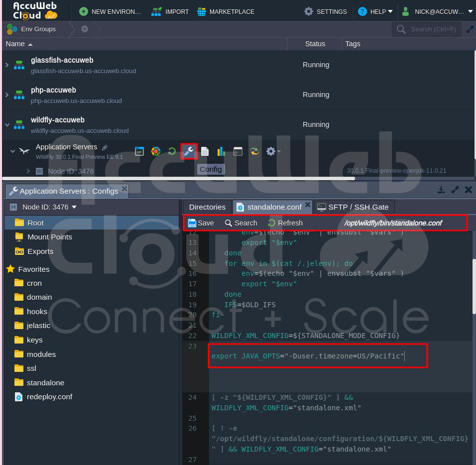Image resolution: width=476 pixels, height=465 pixels.
Task: Download files from the config manager
Action: point(441,190)
